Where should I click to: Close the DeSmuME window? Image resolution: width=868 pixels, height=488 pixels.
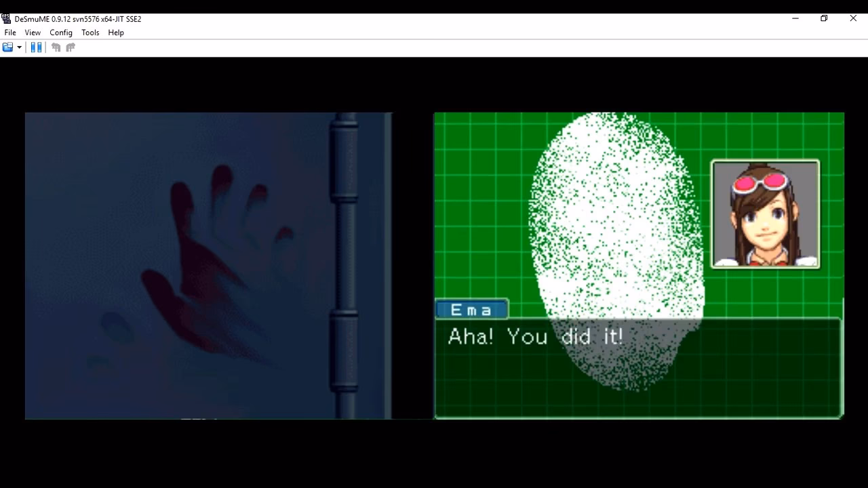coord(853,18)
